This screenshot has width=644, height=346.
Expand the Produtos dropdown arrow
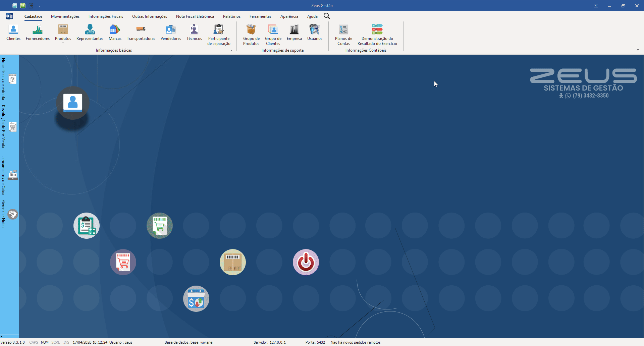63,43
